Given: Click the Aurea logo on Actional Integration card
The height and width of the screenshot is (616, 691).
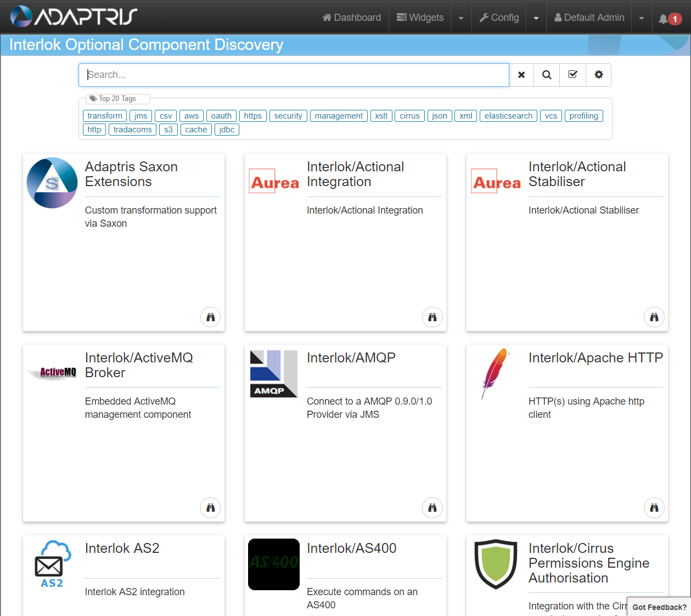Looking at the screenshot, I should click(x=274, y=182).
